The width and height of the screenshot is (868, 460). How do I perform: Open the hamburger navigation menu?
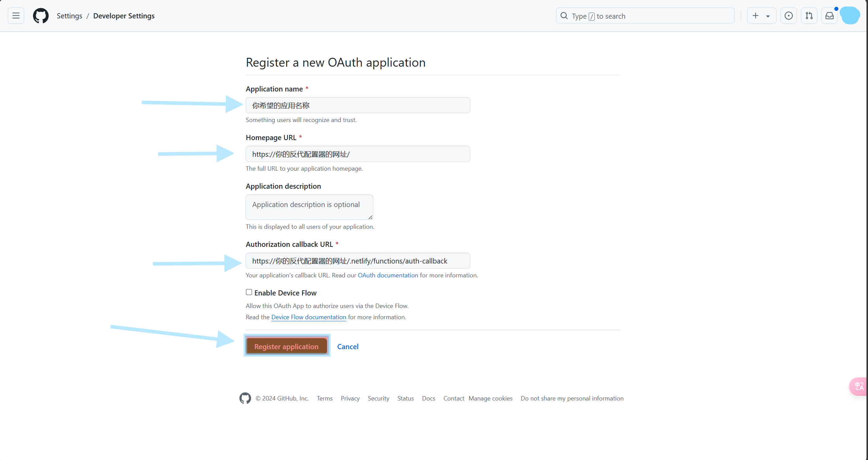pyautogui.click(x=16, y=16)
